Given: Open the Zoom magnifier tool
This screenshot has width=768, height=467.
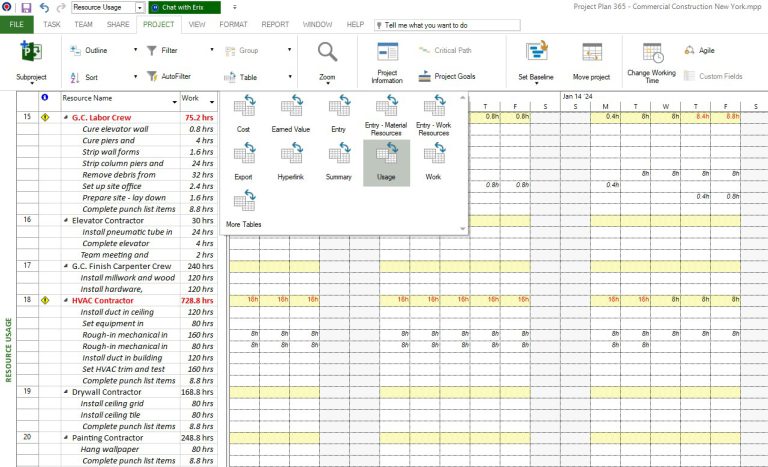Looking at the screenshot, I should (x=327, y=61).
